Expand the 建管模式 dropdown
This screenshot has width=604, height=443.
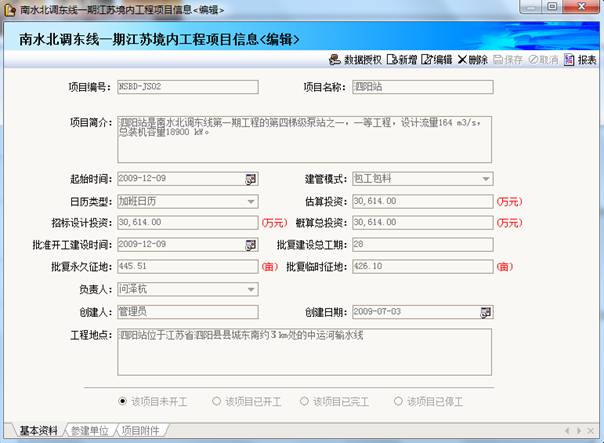point(486,179)
